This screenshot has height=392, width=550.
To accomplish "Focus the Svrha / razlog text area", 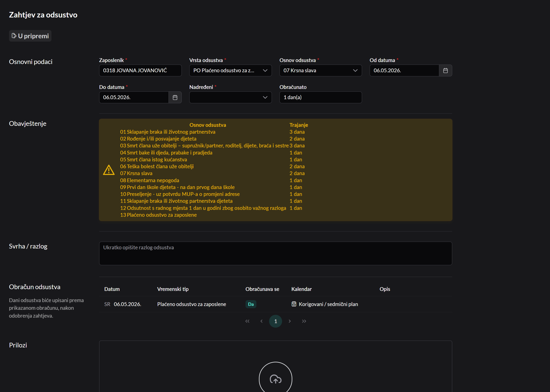I will click(275, 254).
